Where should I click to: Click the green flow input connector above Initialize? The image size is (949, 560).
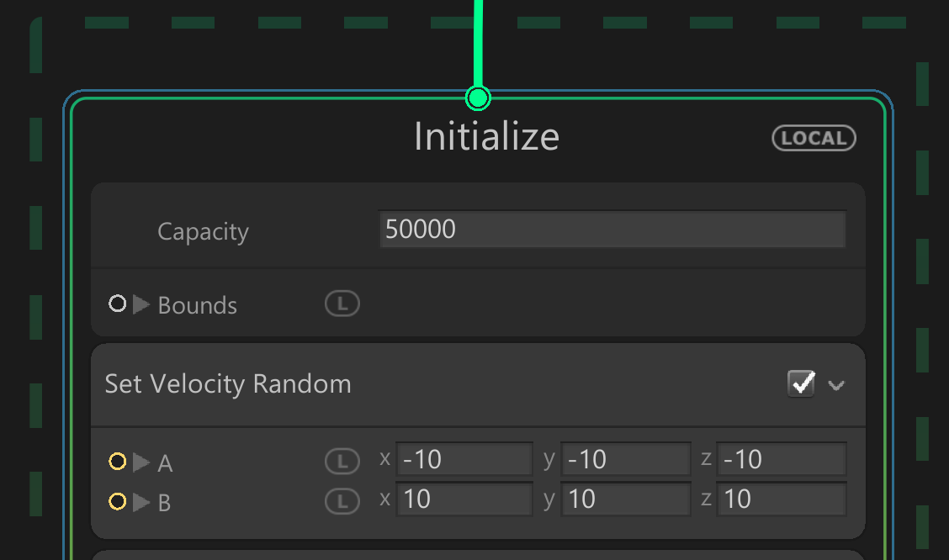[478, 98]
